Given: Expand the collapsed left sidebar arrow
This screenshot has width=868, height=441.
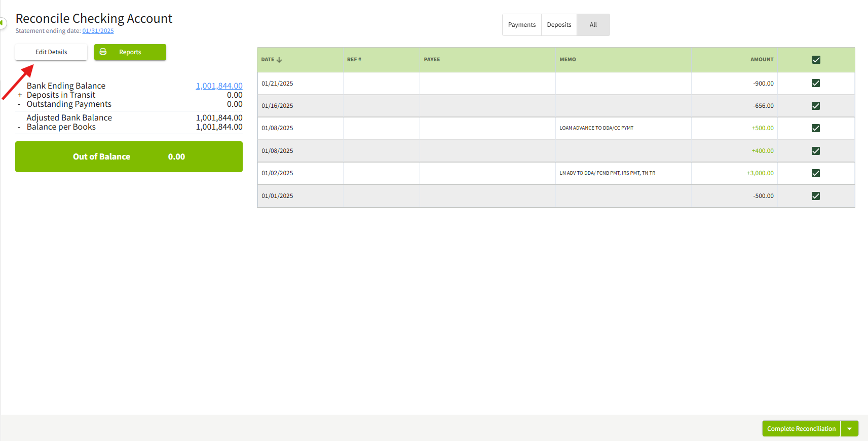Looking at the screenshot, I should pos(2,23).
